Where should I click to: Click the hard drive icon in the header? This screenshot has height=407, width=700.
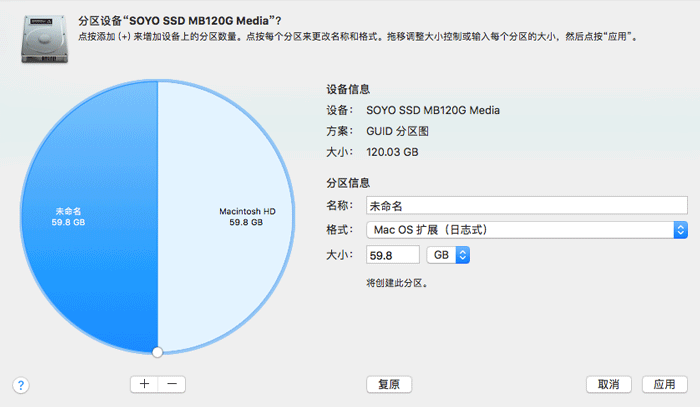[x=37, y=36]
